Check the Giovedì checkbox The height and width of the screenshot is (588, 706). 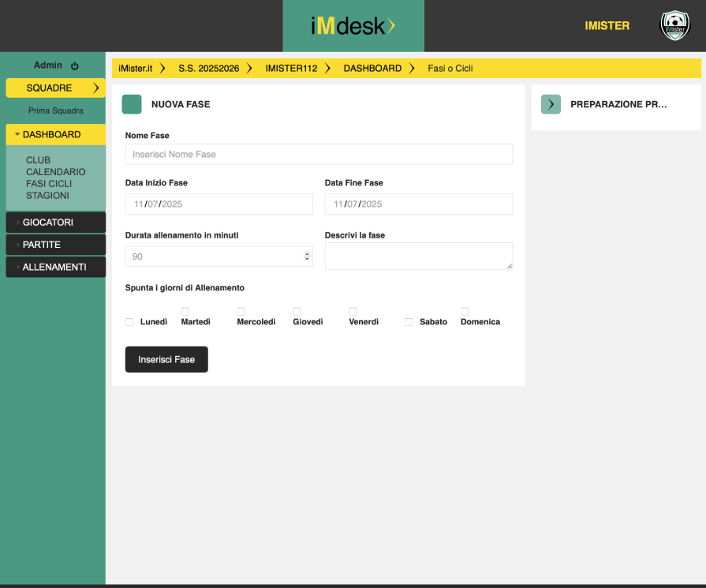(297, 311)
